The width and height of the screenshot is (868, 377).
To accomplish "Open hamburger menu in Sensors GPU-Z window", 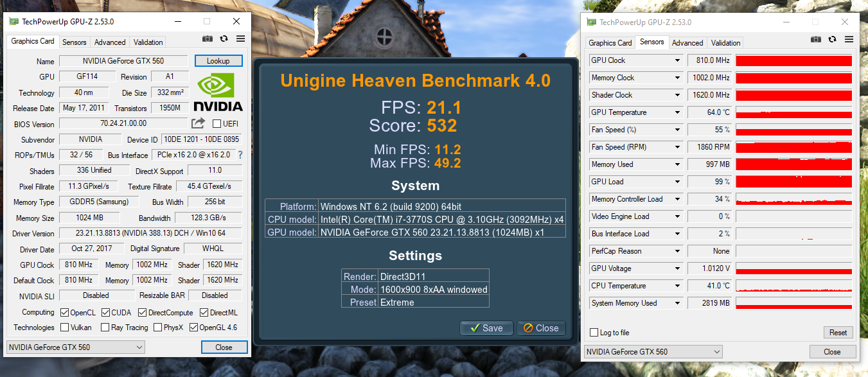I will [849, 39].
